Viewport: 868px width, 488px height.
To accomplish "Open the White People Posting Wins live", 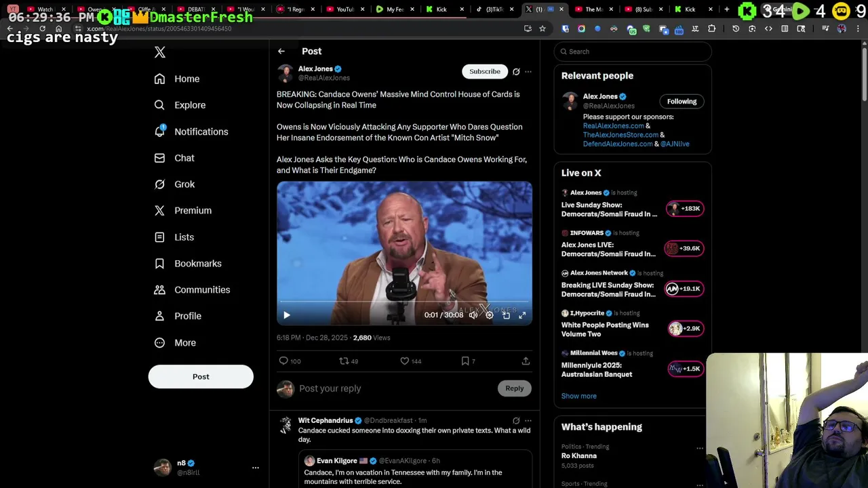I will point(605,329).
